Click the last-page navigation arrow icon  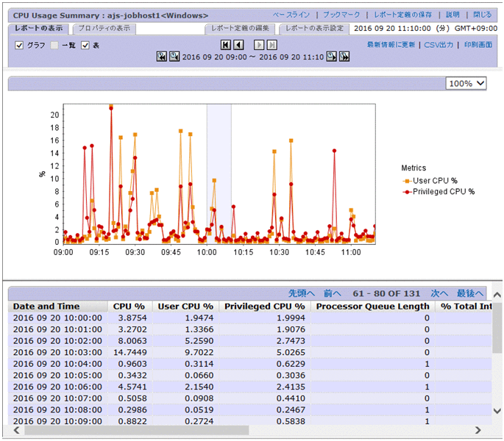click(271, 46)
